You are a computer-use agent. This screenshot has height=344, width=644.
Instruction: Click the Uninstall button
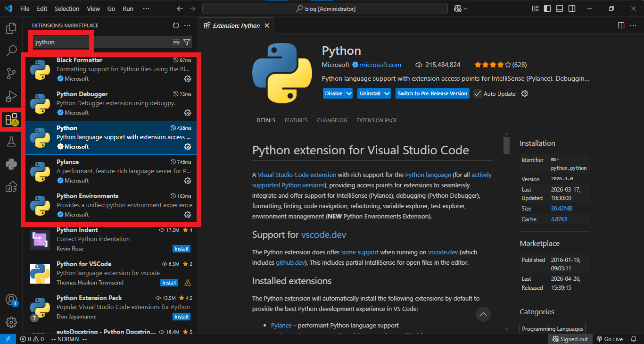coord(370,93)
